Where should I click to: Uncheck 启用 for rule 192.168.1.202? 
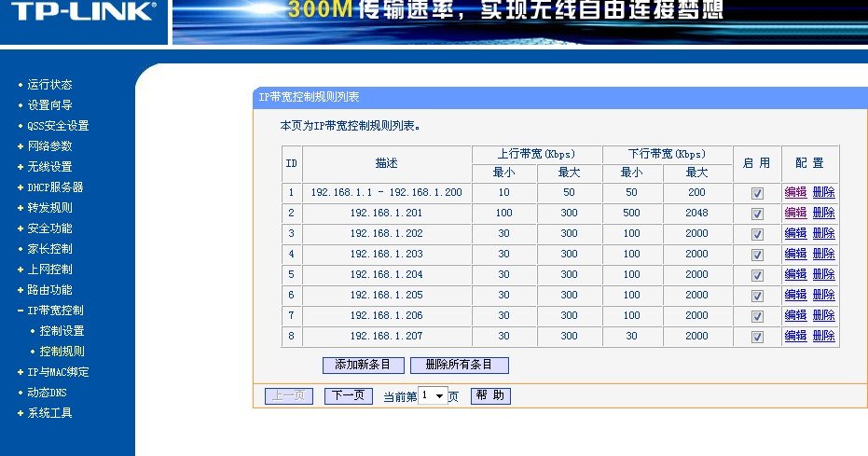tap(757, 234)
